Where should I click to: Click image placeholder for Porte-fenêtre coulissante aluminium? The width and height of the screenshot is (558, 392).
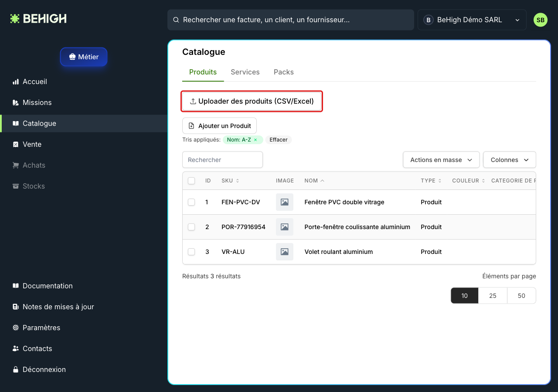285,227
